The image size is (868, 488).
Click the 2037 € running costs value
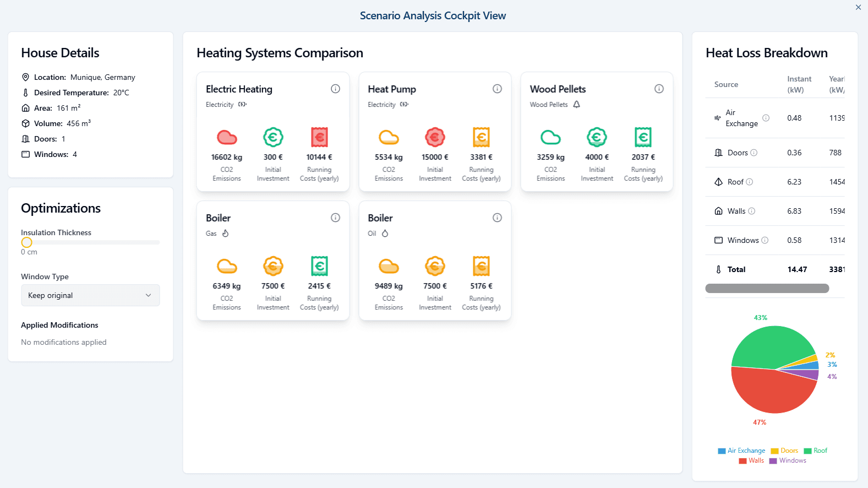point(643,157)
